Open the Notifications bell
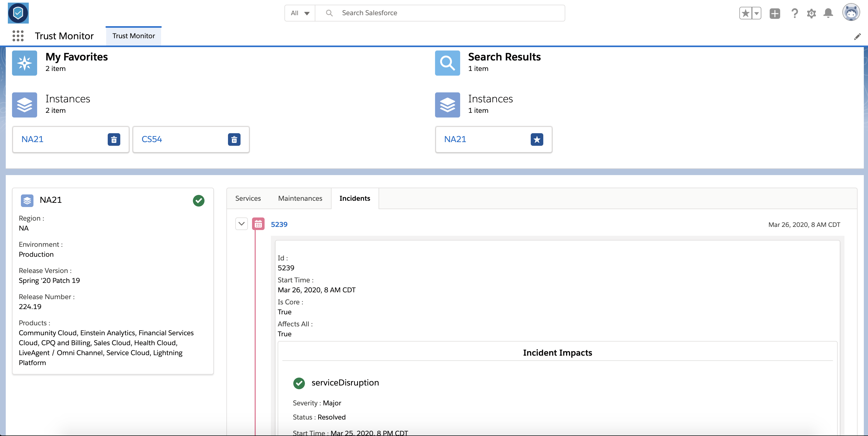Image resolution: width=868 pixels, height=436 pixels. tap(828, 13)
